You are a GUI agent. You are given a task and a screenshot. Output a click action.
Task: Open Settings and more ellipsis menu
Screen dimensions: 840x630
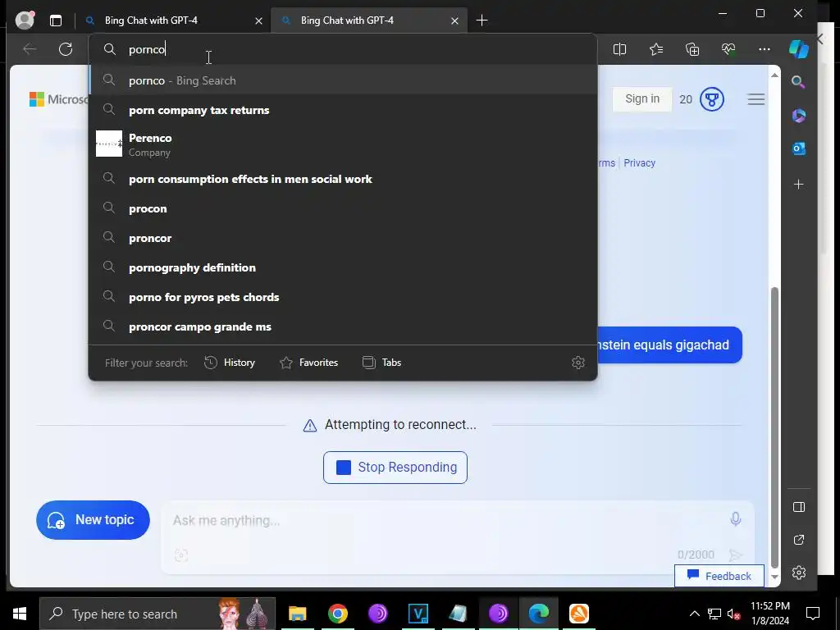coord(765,49)
